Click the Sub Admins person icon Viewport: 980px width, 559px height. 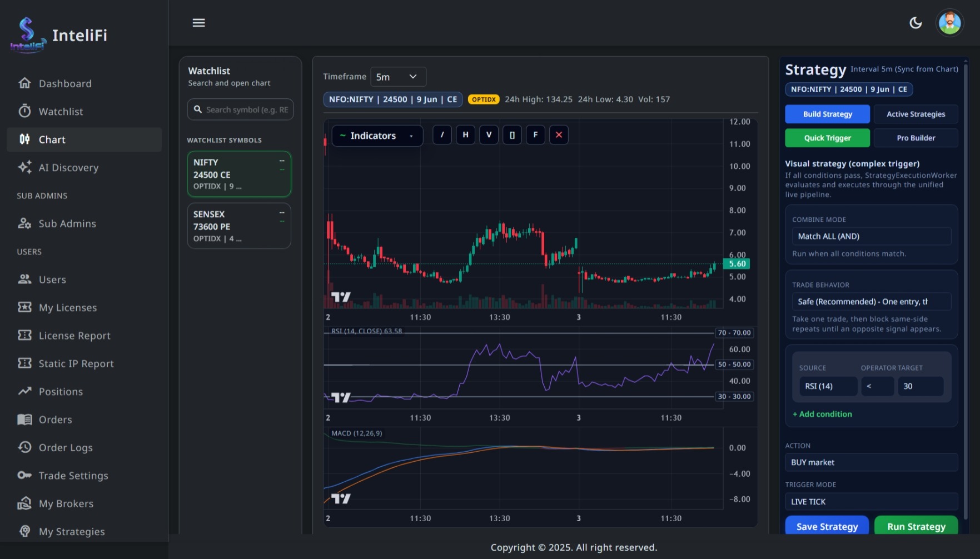click(x=24, y=223)
